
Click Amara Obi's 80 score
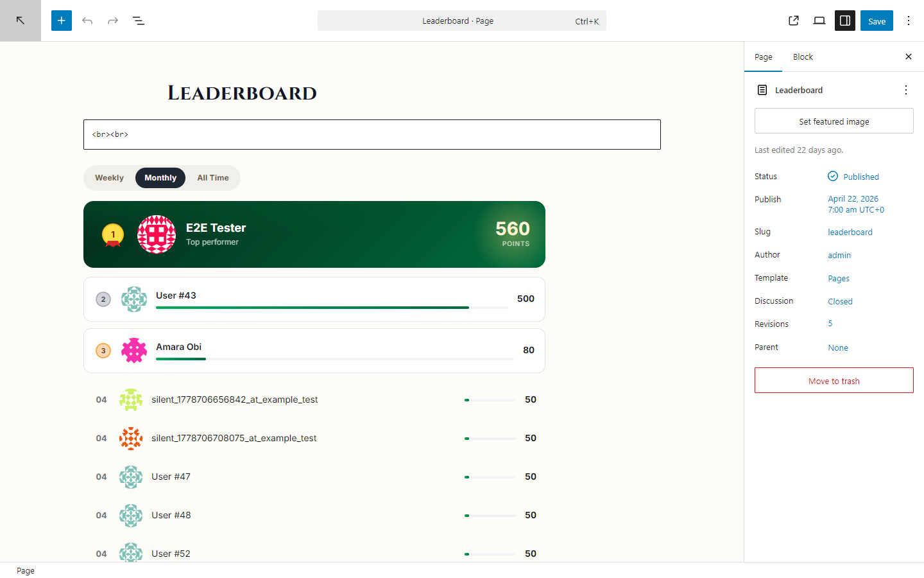click(x=529, y=350)
